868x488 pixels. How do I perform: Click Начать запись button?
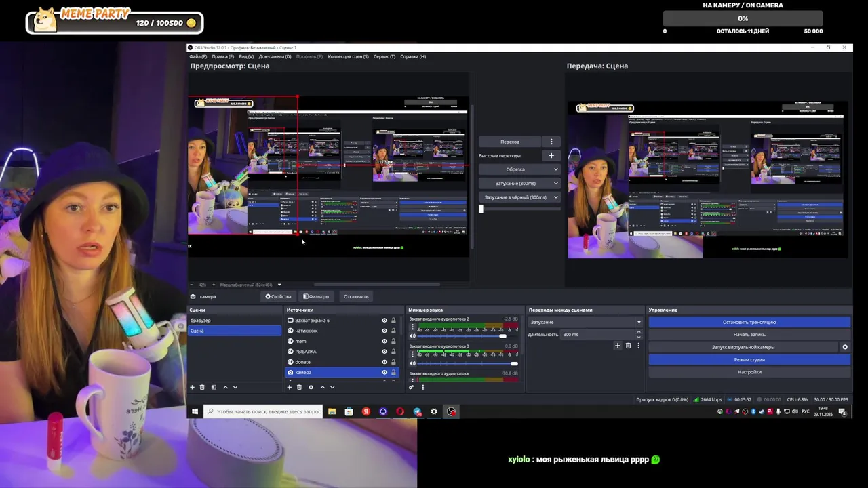(749, 334)
